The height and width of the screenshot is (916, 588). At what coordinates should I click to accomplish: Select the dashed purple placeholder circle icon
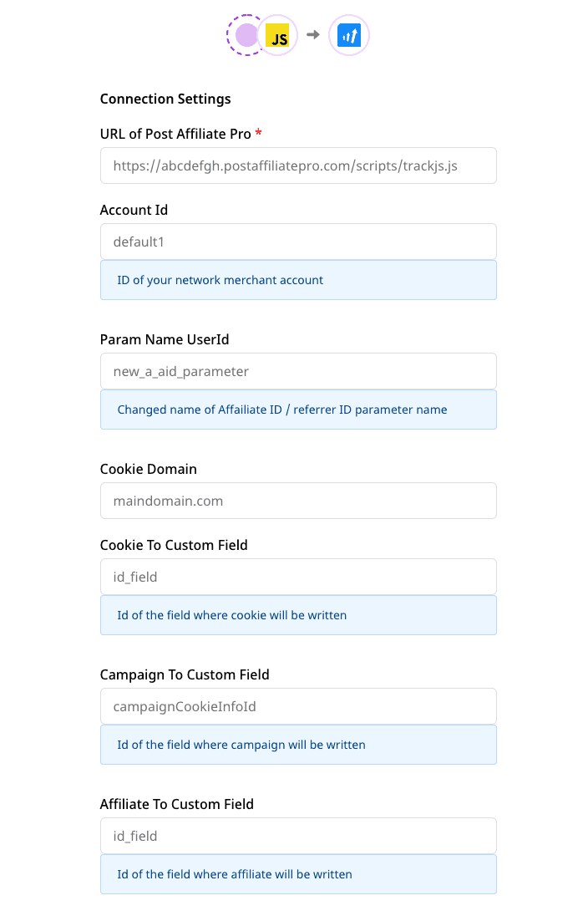coord(246,35)
